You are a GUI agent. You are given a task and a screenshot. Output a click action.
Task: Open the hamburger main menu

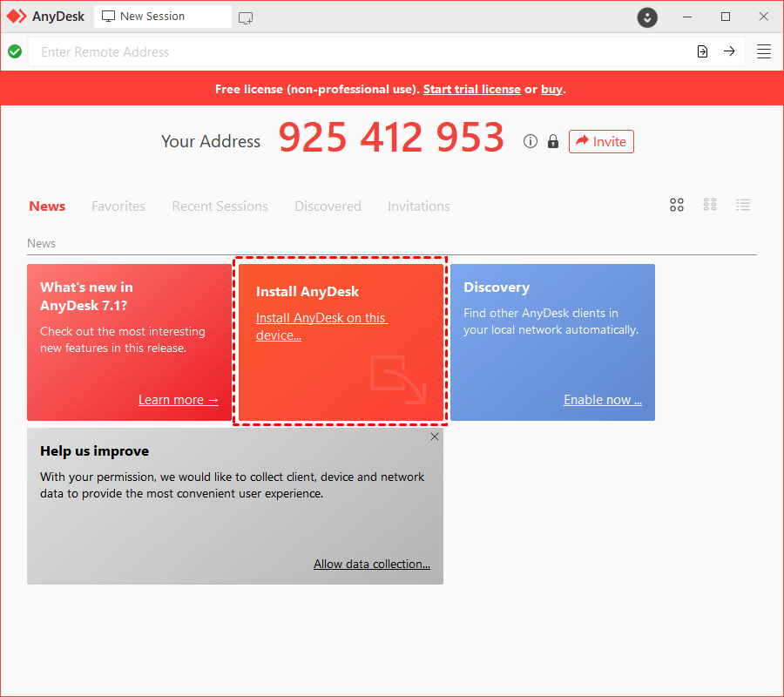click(x=764, y=51)
